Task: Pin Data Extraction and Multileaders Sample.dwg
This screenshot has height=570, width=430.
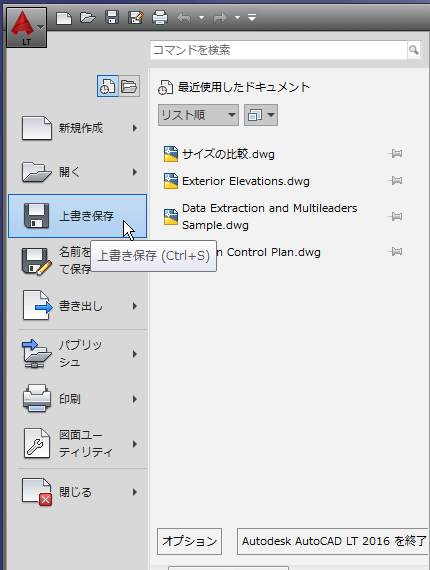Action: [395, 216]
